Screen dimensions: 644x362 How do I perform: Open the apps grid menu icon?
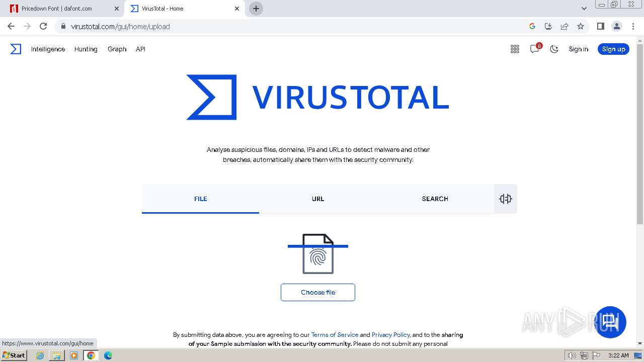pos(515,49)
